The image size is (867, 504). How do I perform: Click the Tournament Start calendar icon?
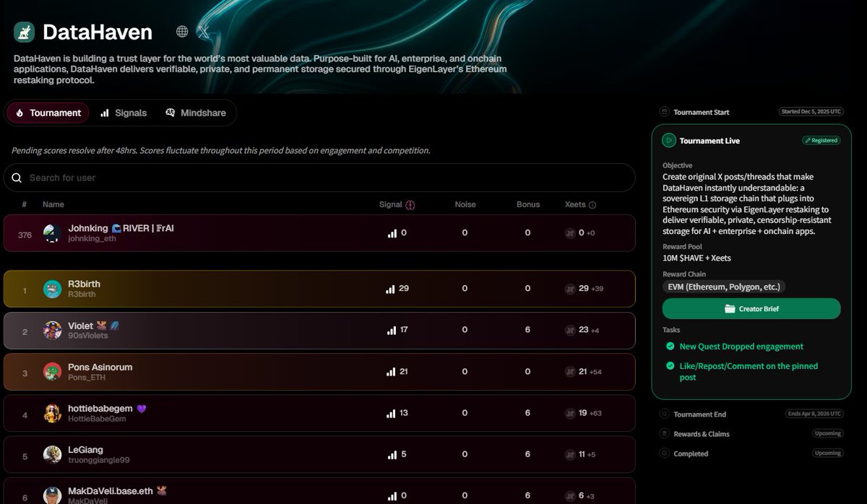(664, 112)
